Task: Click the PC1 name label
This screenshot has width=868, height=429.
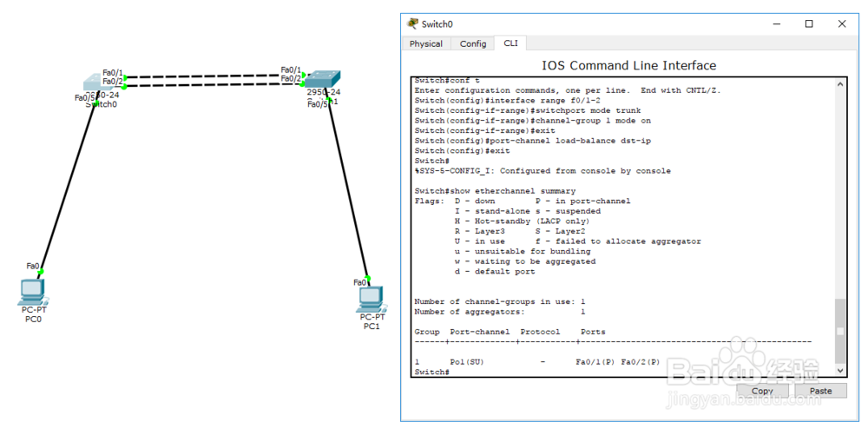Action: 372,326
